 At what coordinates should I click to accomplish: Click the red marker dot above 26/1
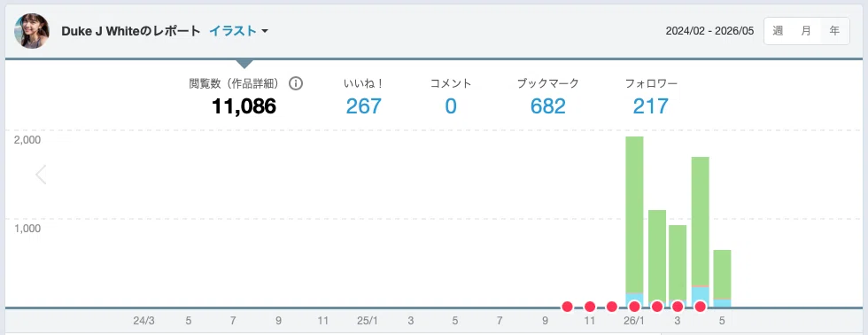634,307
